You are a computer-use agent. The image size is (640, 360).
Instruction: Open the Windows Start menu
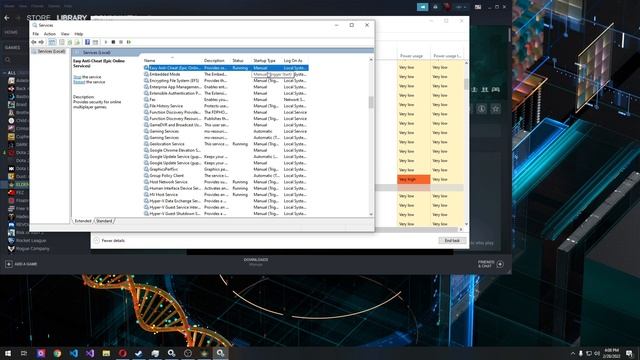tap(8, 353)
